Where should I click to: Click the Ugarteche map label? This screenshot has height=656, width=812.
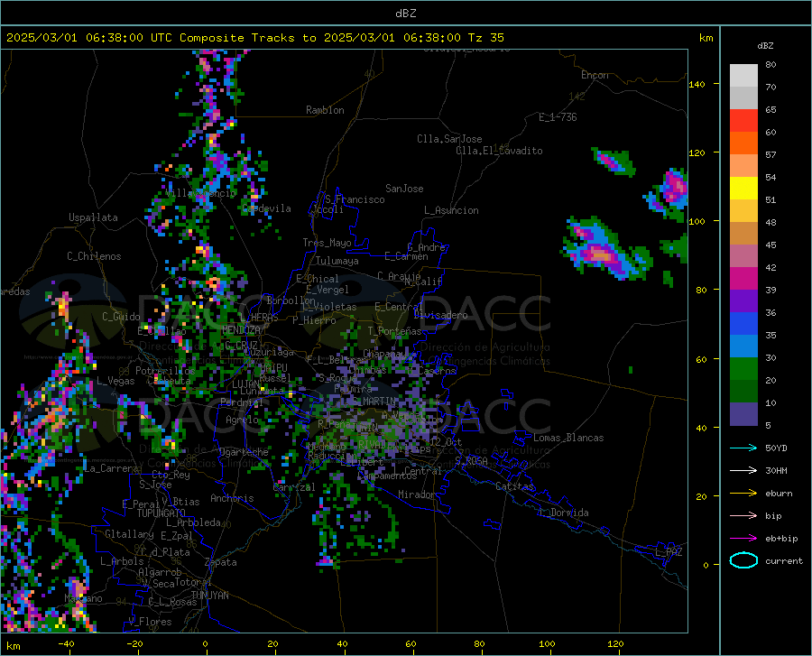(x=244, y=451)
